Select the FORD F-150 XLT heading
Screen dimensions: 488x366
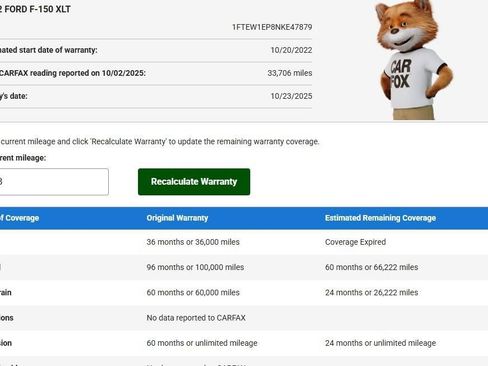(35, 9)
